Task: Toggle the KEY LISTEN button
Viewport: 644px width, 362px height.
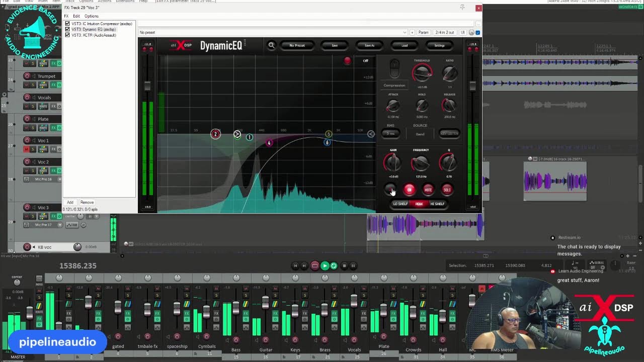Action: tap(449, 133)
